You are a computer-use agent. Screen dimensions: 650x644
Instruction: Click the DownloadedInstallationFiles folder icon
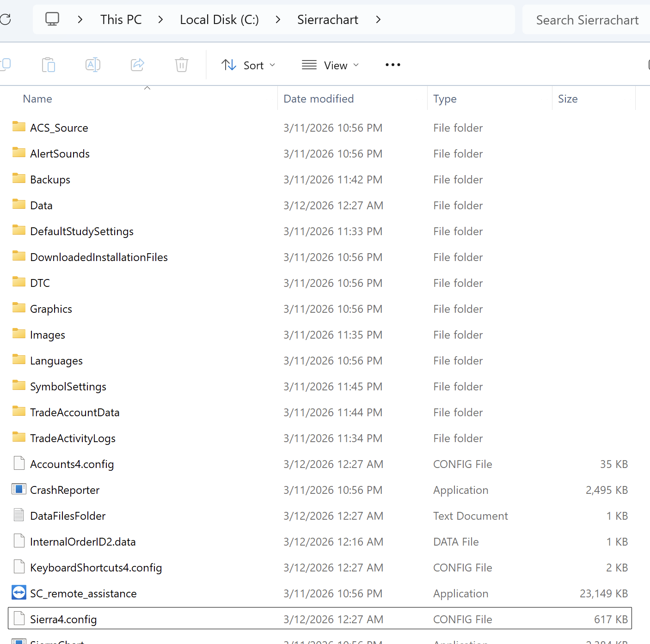tap(19, 256)
